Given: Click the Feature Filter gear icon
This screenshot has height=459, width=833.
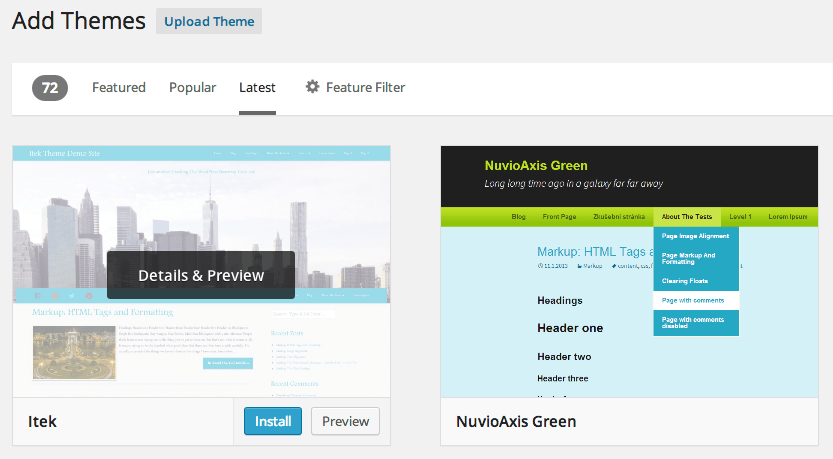Looking at the screenshot, I should pyautogui.click(x=312, y=87).
